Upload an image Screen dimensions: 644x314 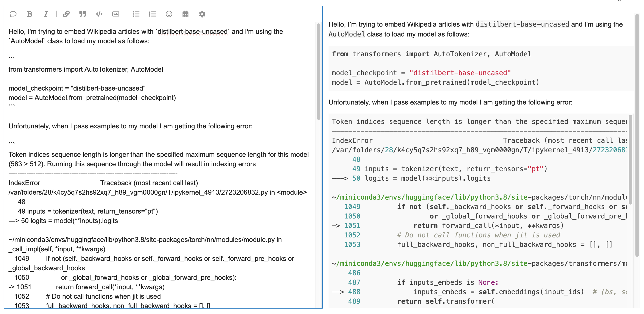click(x=116, y=14)
